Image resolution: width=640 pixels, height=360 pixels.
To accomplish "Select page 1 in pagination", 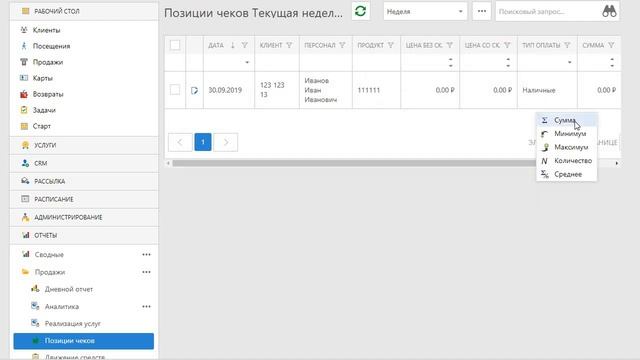I will pos(203,142).
